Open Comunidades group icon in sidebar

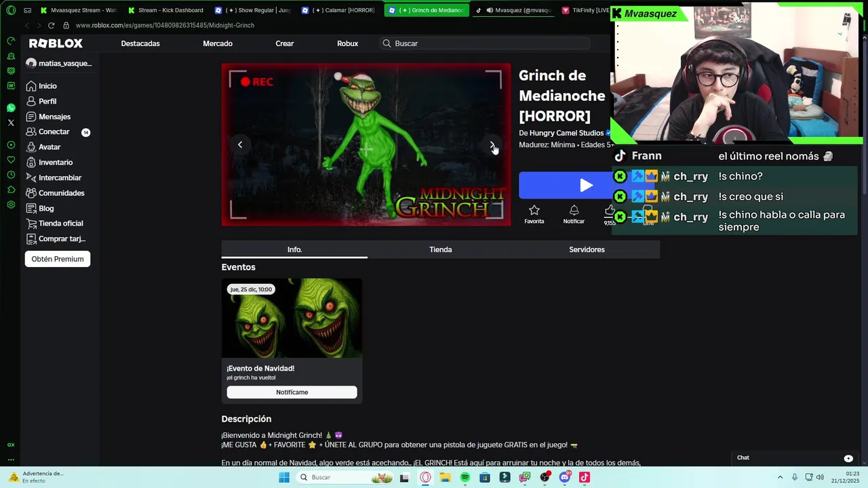pyautogui.click(x=31, y=193)
